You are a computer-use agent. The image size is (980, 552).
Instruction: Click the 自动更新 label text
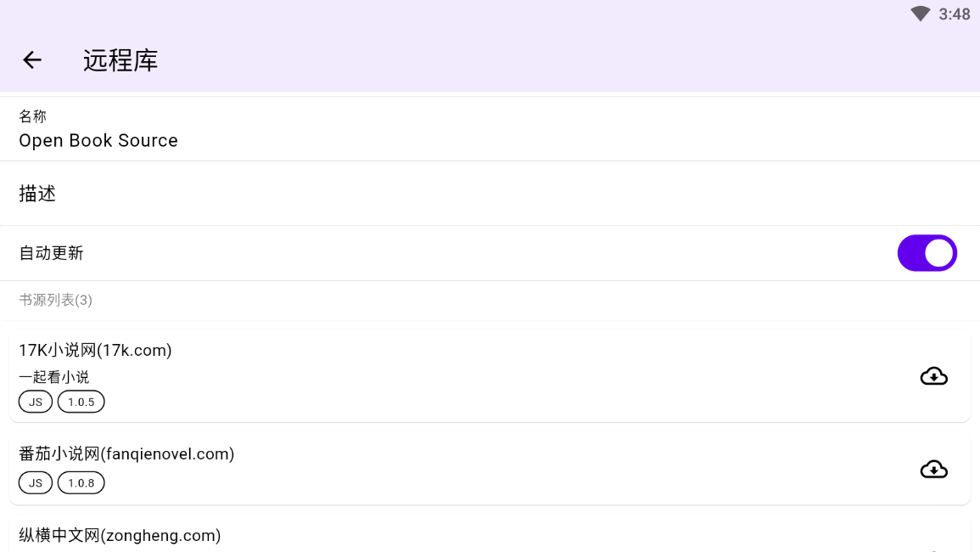pos(52,253)
